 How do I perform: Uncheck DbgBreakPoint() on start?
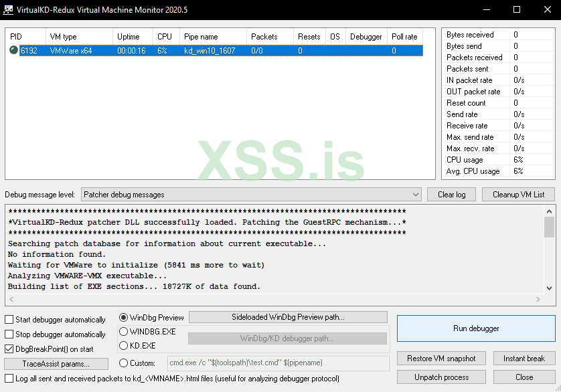coord(9,349)
